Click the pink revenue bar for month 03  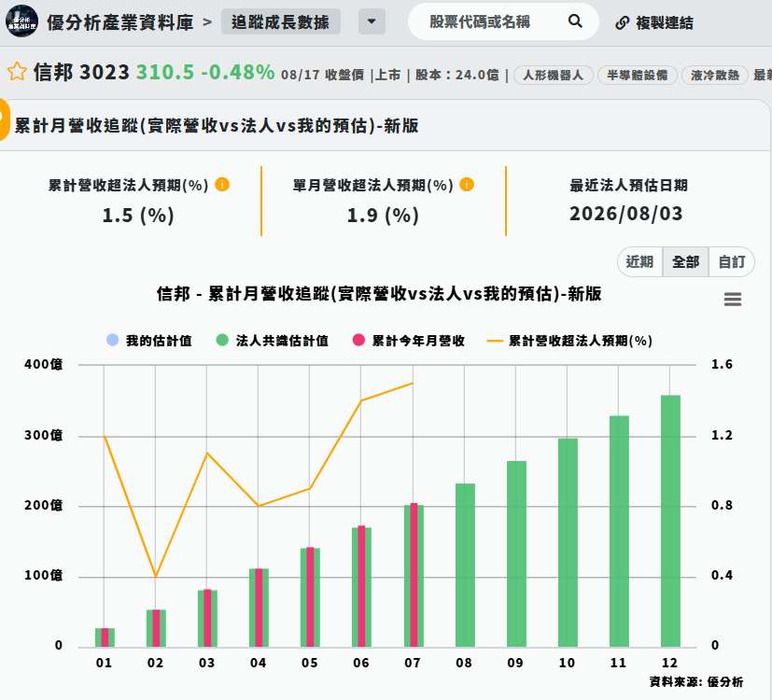pyautogui.click(x=207, y=618)
